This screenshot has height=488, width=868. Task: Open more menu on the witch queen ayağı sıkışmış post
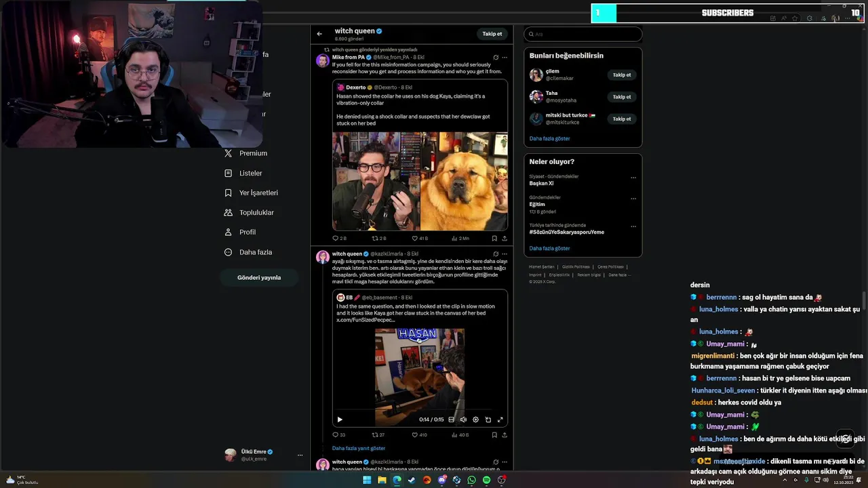(x=505, y=254)
